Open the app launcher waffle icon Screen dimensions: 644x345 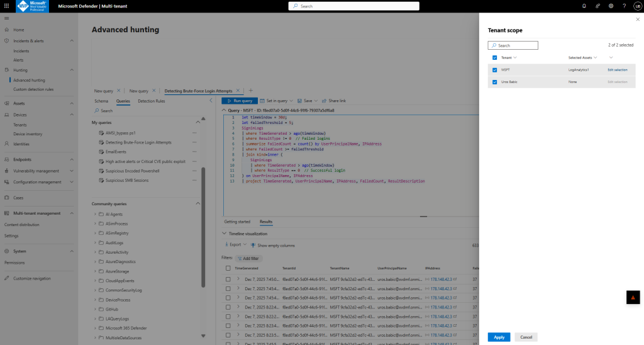point(6,6)
